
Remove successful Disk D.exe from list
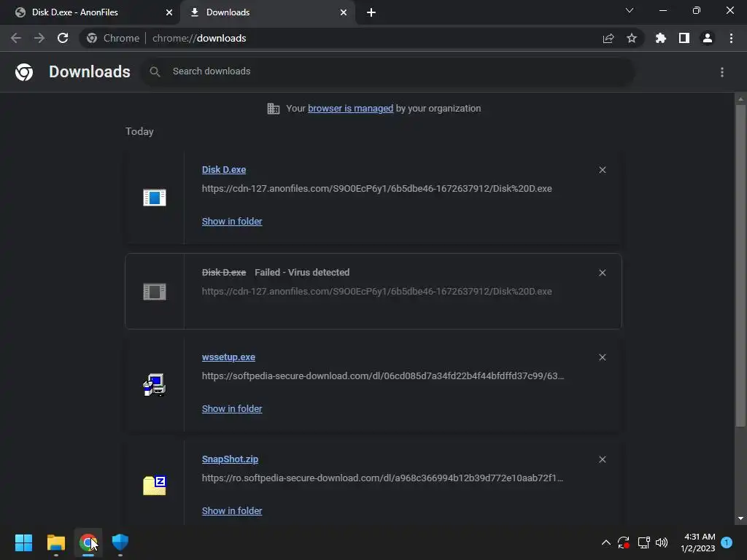coord(602,170)
